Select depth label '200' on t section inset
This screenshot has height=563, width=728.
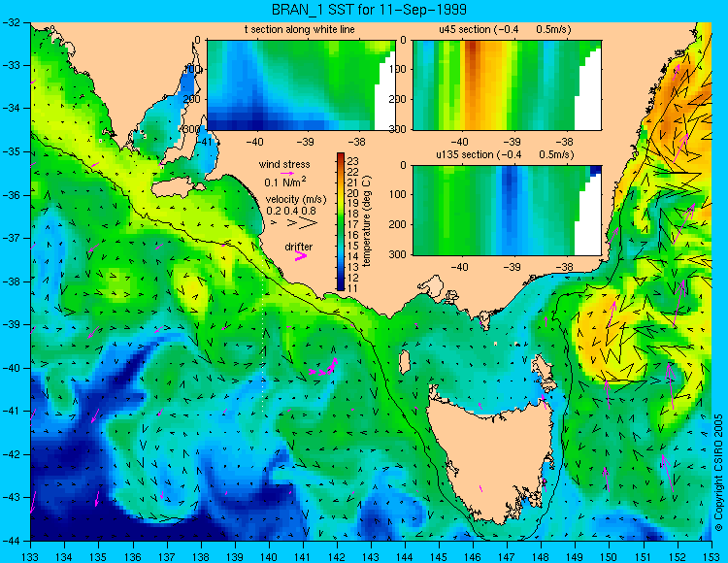pyautogui.click(x=191, y=99)
